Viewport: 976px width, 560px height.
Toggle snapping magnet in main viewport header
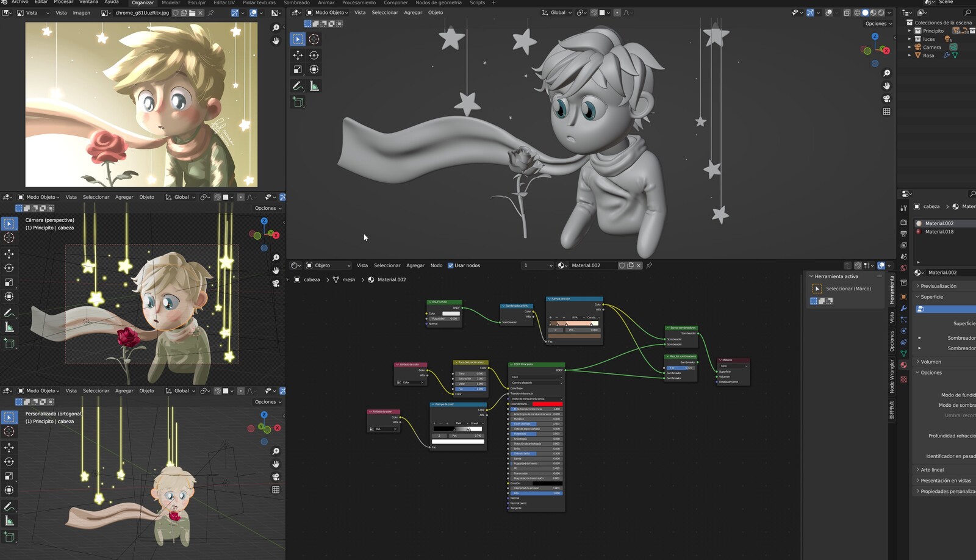click(594, 12)
